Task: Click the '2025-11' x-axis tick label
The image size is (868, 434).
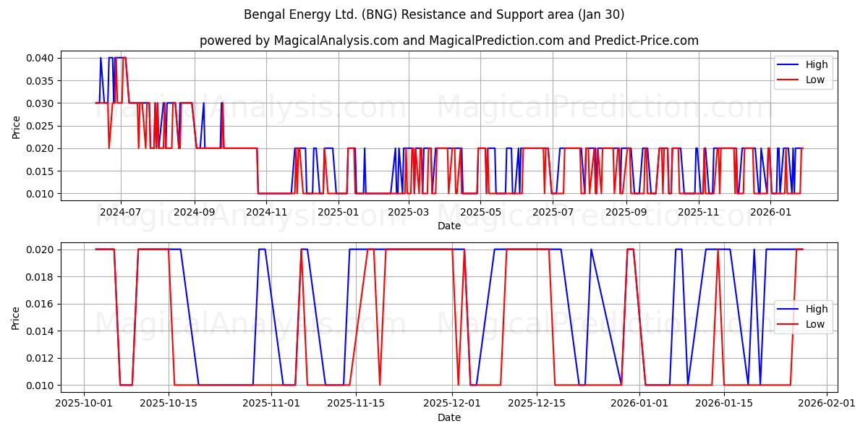Action: tap(699, 212)
